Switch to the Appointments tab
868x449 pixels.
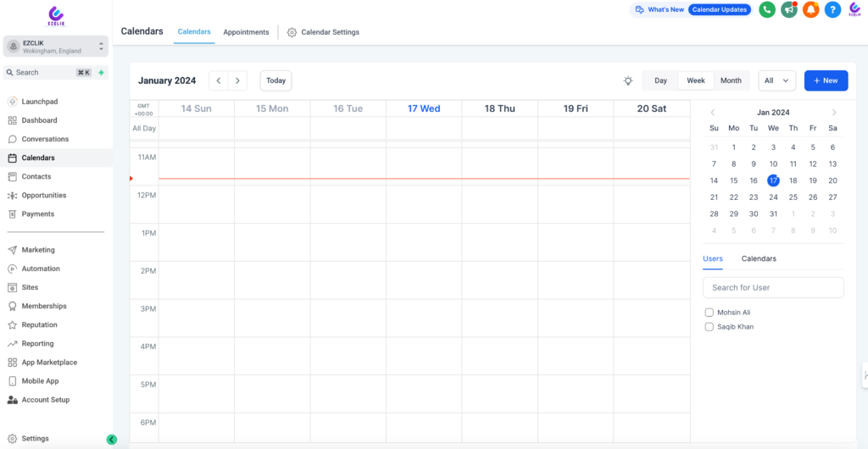pos(246,32)
